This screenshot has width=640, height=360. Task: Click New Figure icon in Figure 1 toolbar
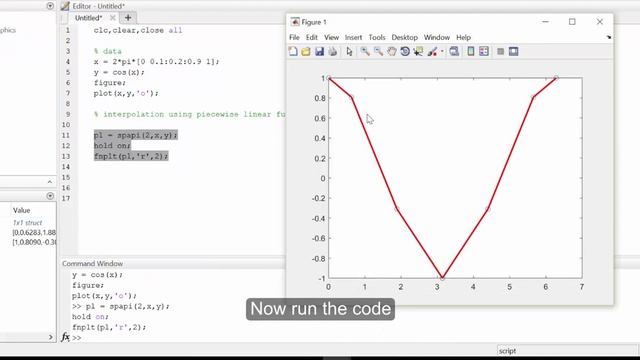click(293, 51)
